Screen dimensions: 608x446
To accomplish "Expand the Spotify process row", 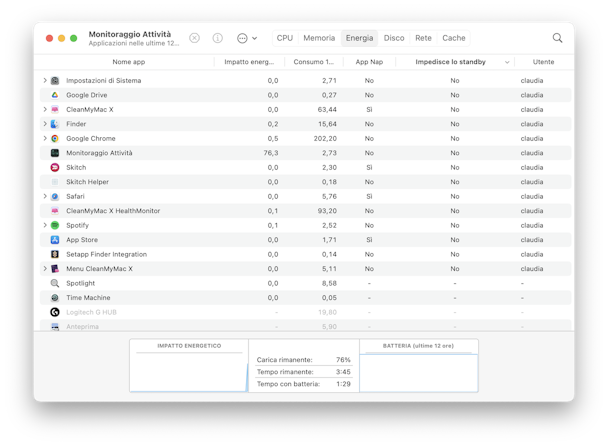I will [x=45, y=225].
